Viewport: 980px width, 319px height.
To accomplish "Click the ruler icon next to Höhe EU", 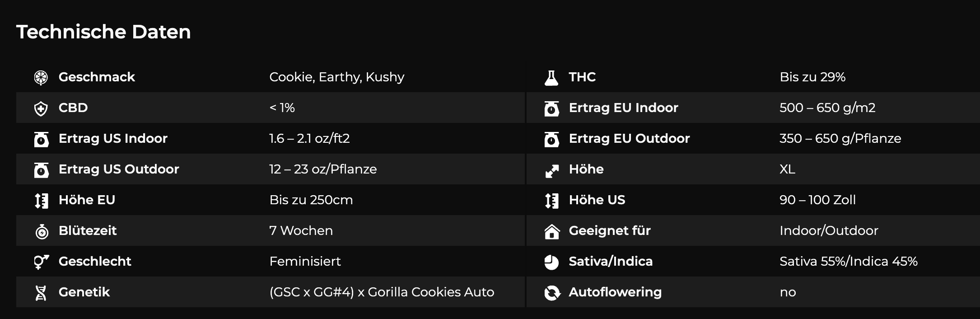I will coord(41,201).
